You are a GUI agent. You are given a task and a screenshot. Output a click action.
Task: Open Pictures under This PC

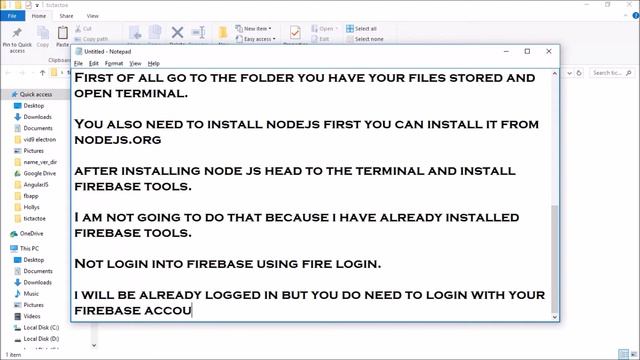click(33, 305)
